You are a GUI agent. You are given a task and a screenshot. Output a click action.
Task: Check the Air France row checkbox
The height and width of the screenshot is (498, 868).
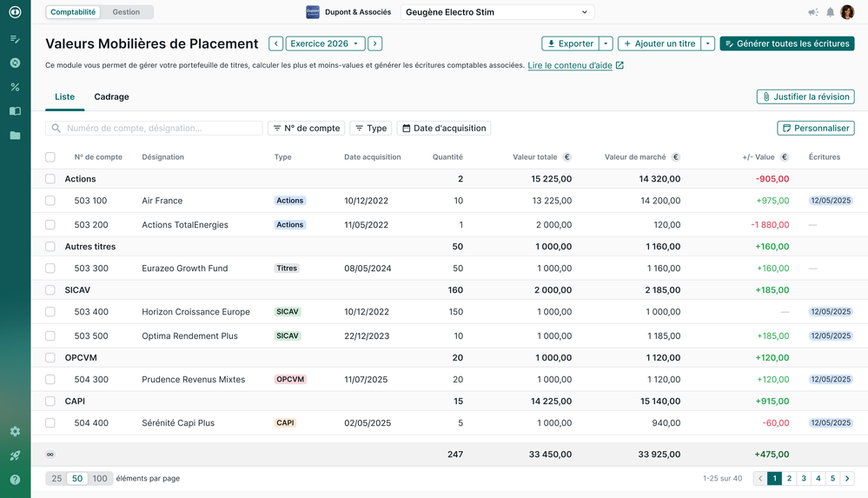(50, 201)
